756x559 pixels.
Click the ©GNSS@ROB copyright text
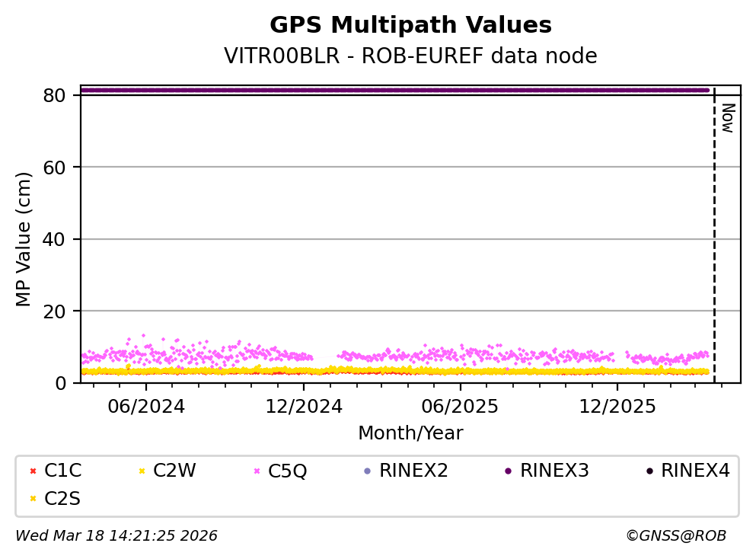coord(675,536)
